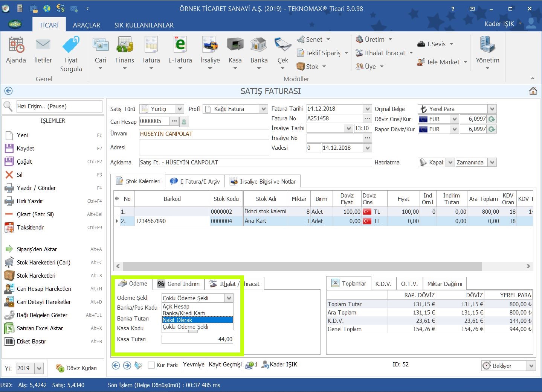This screenshot has height=392, width=542.
Task: Refresh the Döviz Cinsi/Kur exchange rate
Action: (492, 119)
